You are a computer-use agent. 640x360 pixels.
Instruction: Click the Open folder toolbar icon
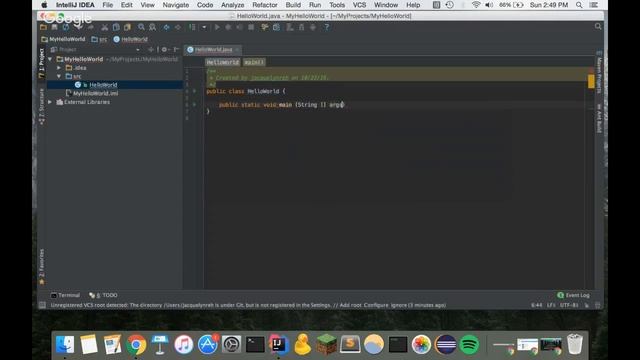[x=43, y=27]
